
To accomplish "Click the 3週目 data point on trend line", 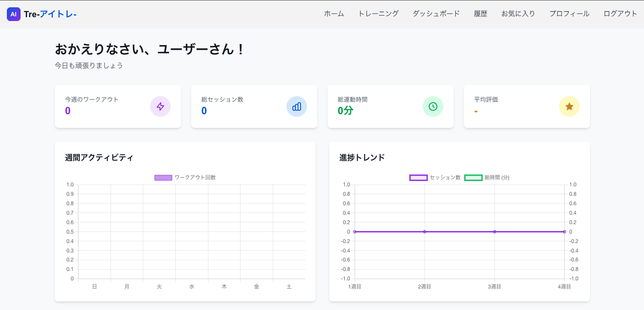I will 494,232.
